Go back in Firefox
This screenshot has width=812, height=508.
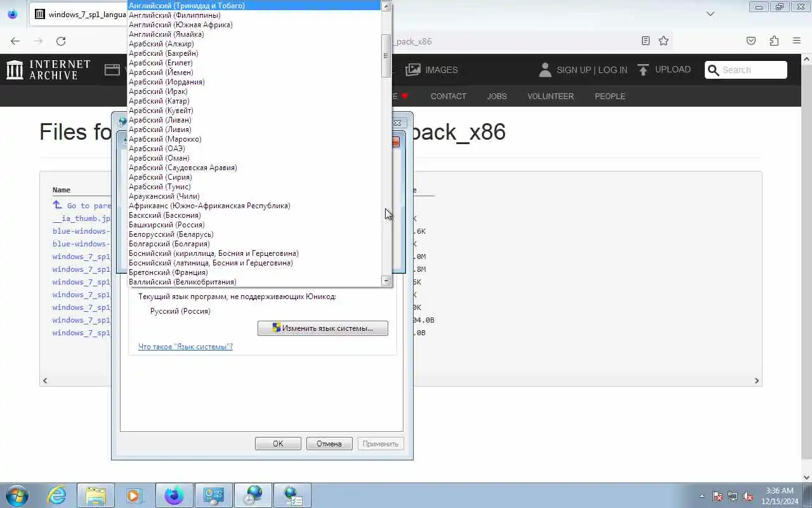pyautogui.click(x=15, y=41)
